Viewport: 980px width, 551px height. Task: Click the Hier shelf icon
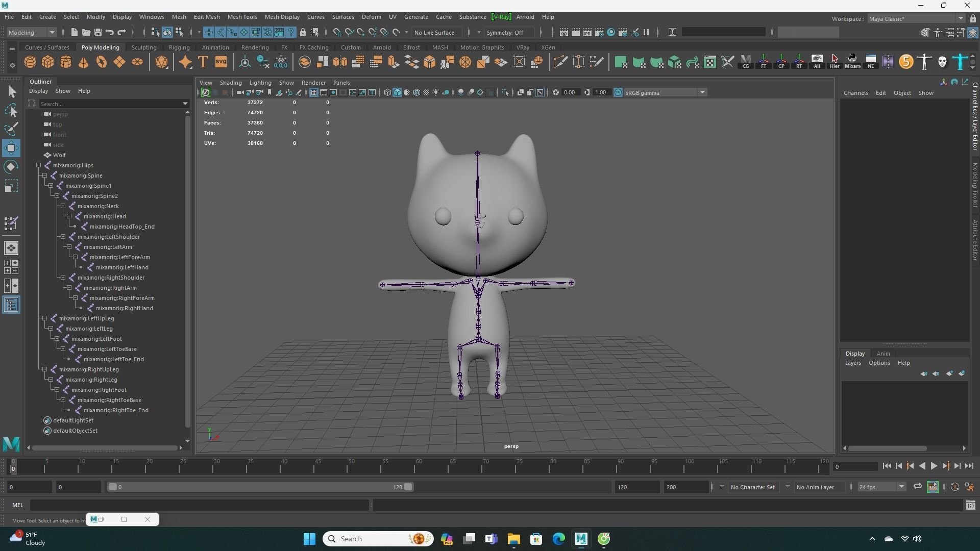click(x=835, y=62)
